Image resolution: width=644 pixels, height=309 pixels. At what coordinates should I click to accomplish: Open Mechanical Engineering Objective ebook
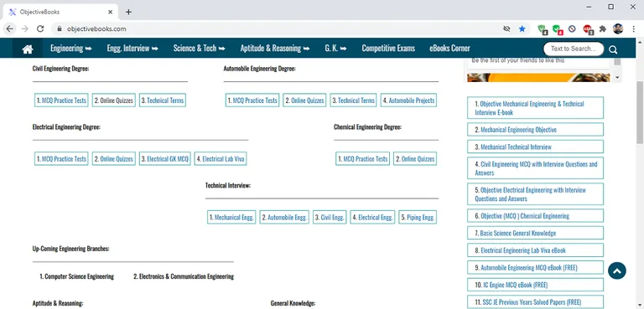[x=535, y=130]
